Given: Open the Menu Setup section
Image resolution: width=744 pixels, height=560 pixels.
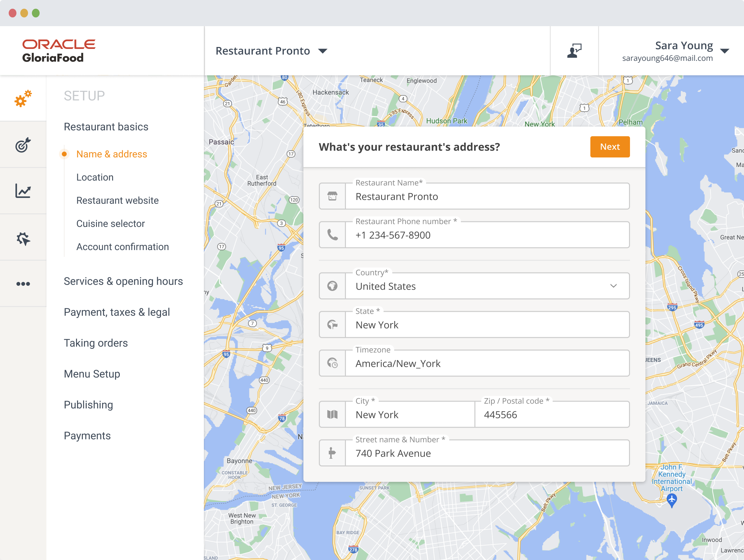Looking at the screenshot, I should (92, 374).
